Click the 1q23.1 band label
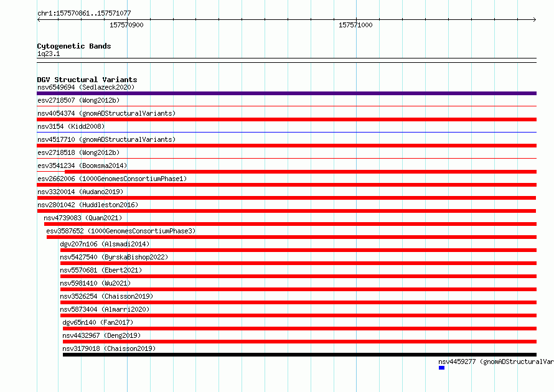The image size is (554, 392). point(49,54)
